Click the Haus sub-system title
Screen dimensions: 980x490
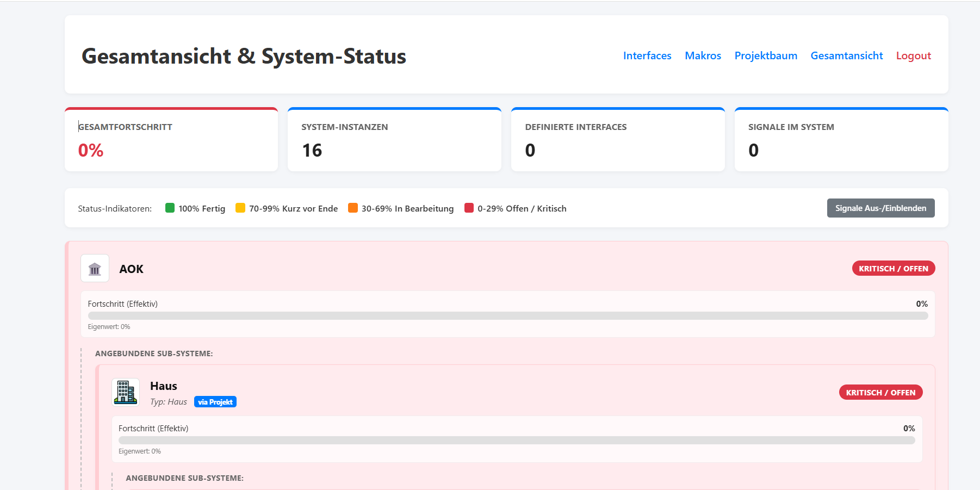[164, 386]
